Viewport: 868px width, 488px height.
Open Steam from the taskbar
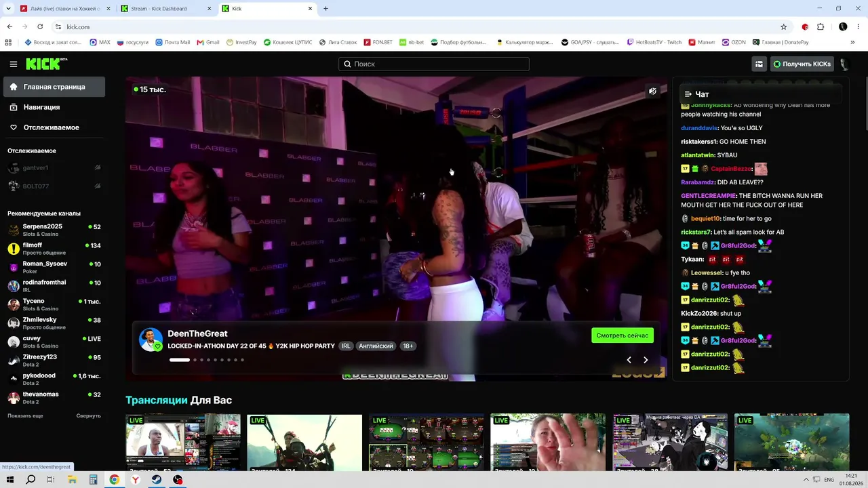[x=157, y=480]
